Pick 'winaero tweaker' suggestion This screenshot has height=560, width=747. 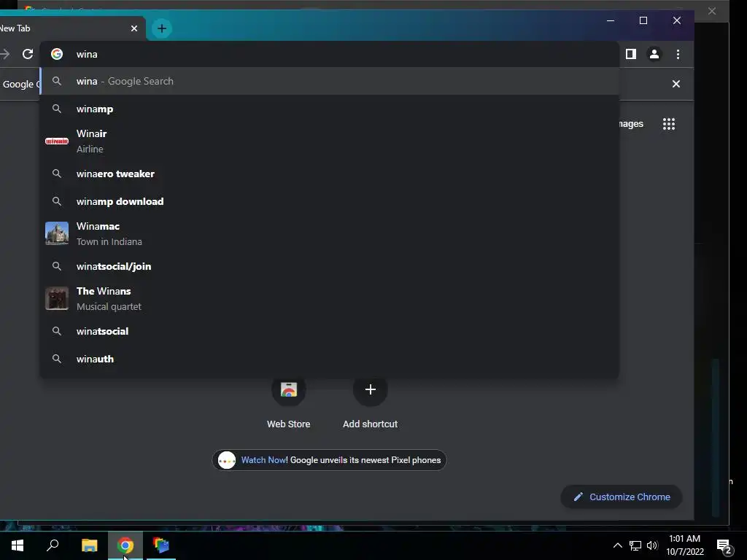[330, 174]
